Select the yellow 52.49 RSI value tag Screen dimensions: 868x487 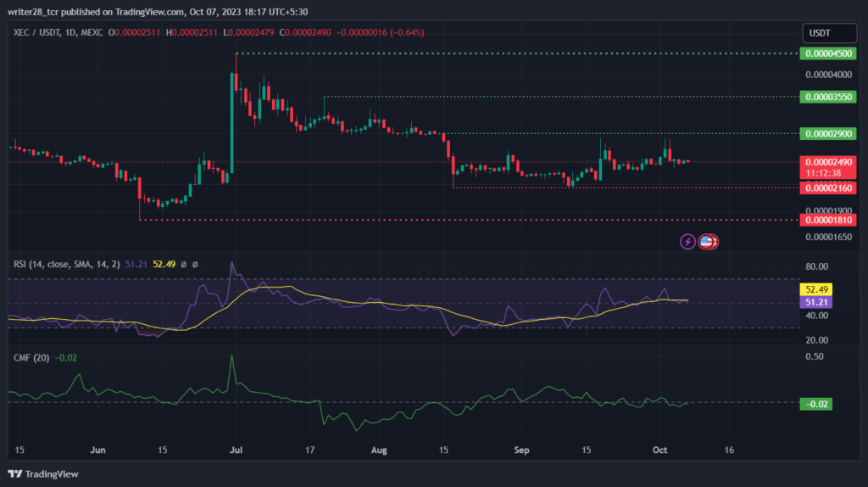(816, 289)
